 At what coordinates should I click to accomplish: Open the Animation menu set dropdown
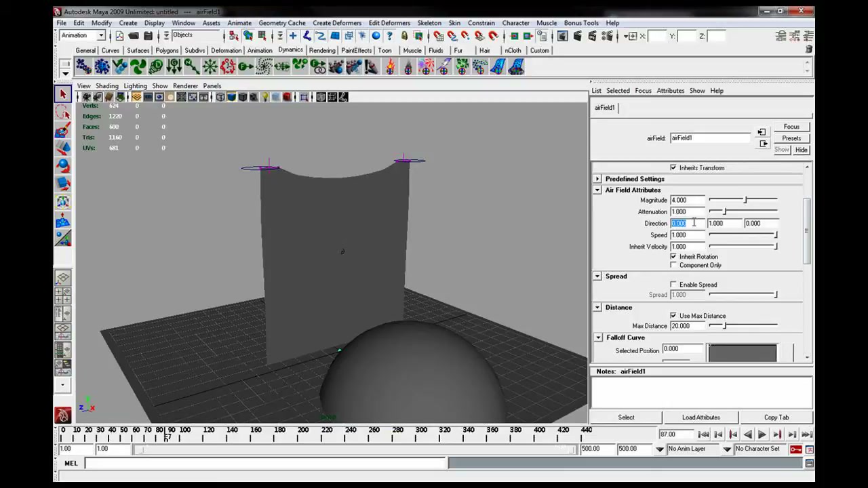pos(101,35)
